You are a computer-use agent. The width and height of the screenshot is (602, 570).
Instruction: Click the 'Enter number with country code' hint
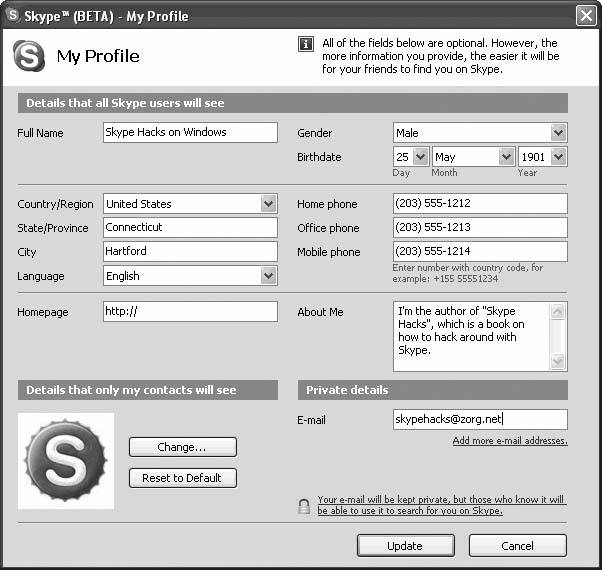click(468, 273)
